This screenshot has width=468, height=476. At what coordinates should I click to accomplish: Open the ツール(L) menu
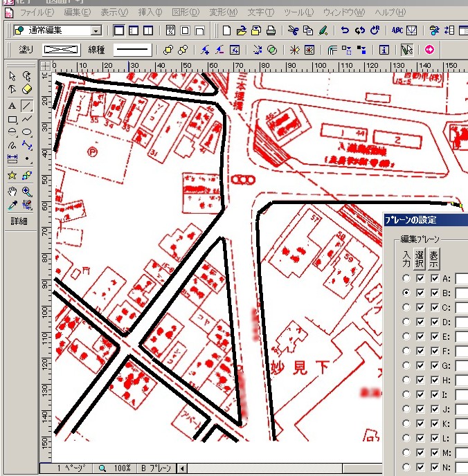[x=299, y=12]
